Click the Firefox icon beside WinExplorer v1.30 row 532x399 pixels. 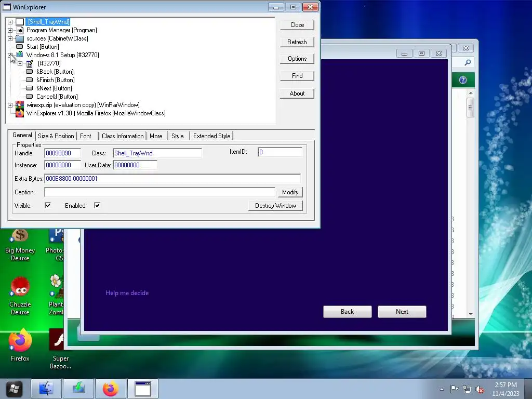pyautogui.click(x=20, y=113)
